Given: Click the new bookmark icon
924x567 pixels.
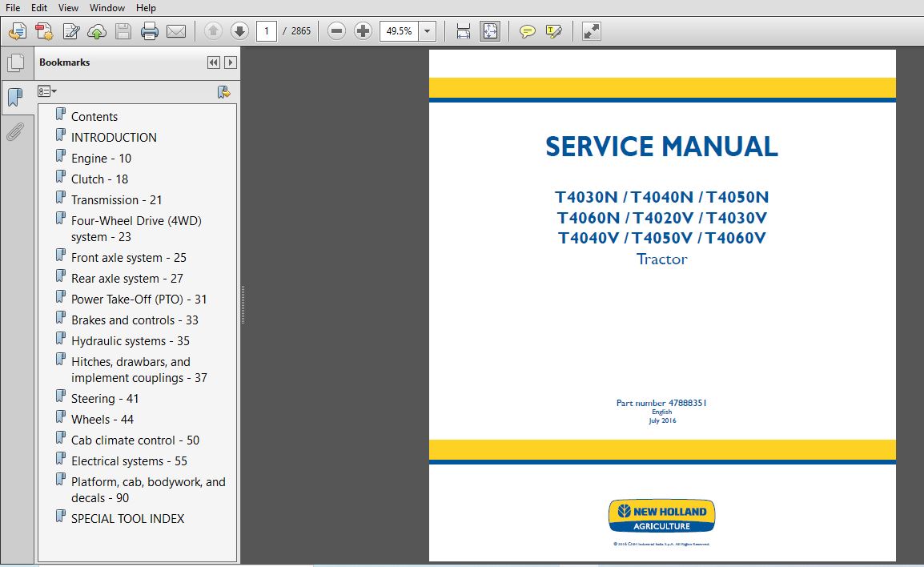Looking at the screenshot, I should click(x=223, y=92).
